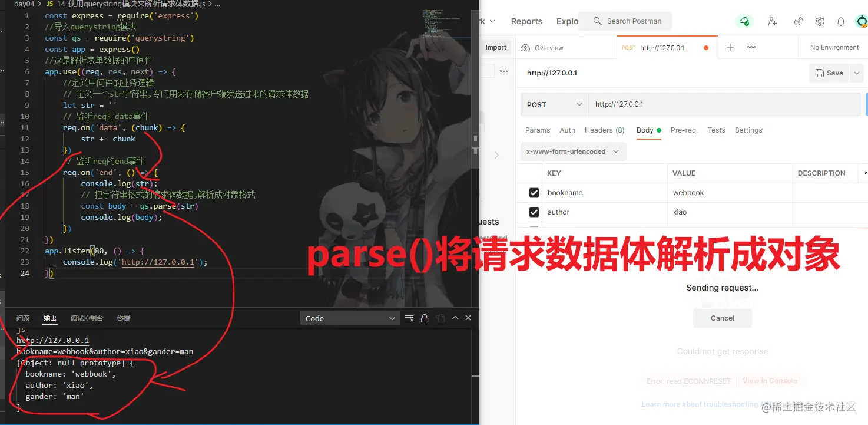This screenshot has width=868, height=425.
Task: Toggle the autoscroll lock in the output panel
Action: (x=425, y=318)
